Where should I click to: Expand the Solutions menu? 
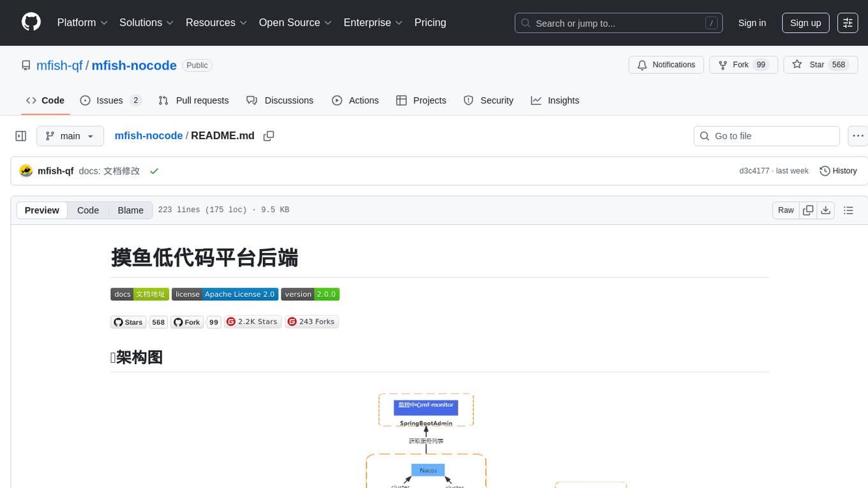click(146, 22)
